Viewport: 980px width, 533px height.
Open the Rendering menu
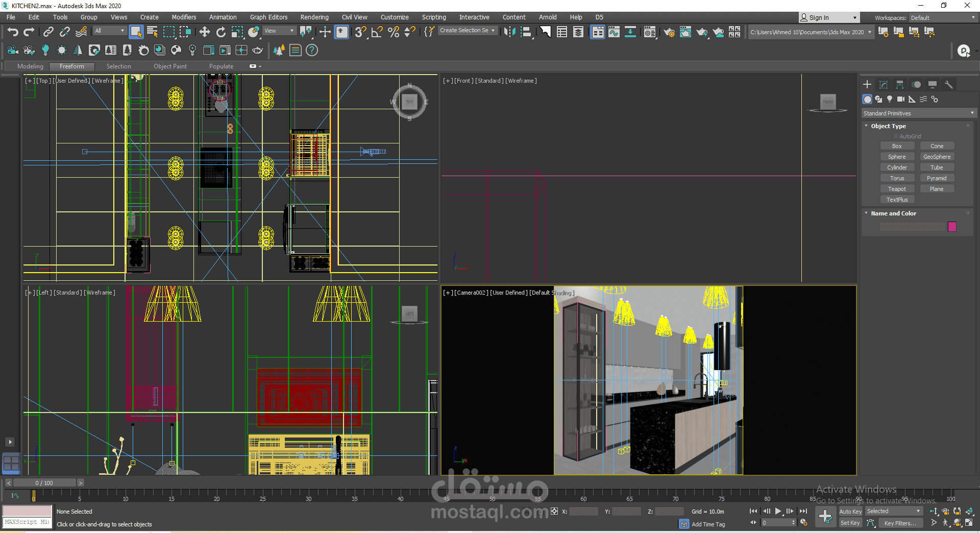tap(314, 17)
